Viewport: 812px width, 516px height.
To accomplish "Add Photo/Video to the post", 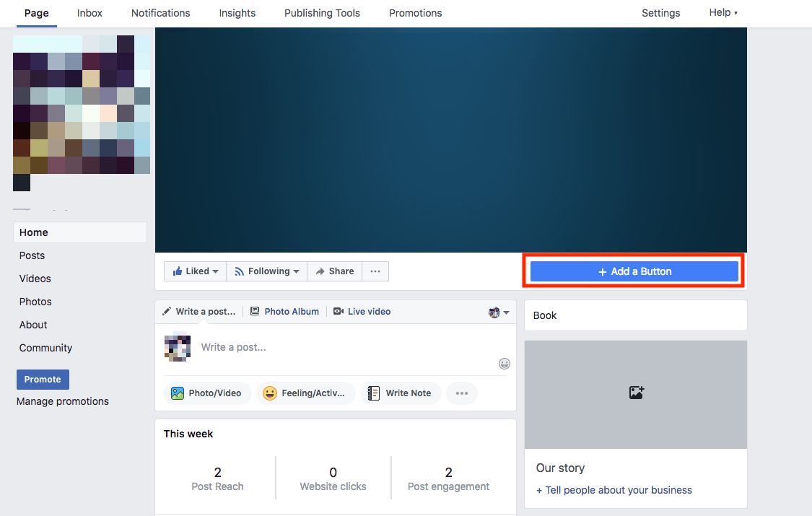I will click(x=207, y=393).
